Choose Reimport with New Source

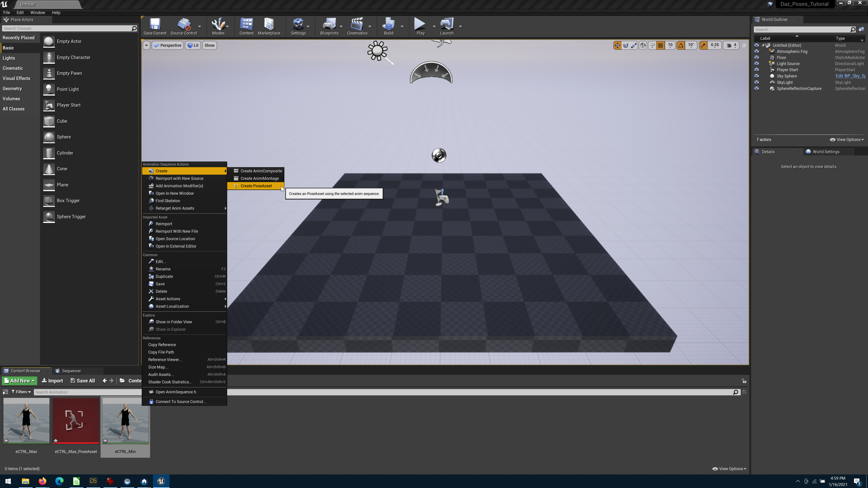point(184,178)
